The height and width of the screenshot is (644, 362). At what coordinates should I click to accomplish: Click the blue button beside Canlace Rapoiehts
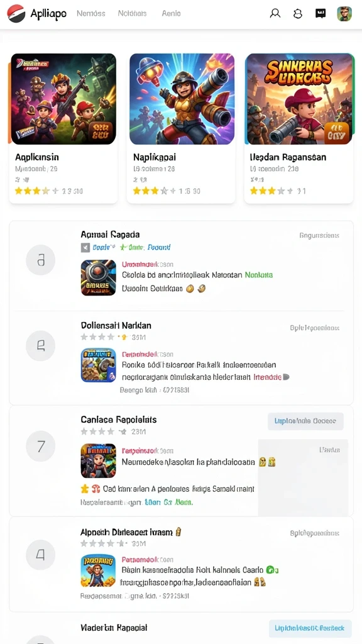pyautogui.click(x=305, y=421)
